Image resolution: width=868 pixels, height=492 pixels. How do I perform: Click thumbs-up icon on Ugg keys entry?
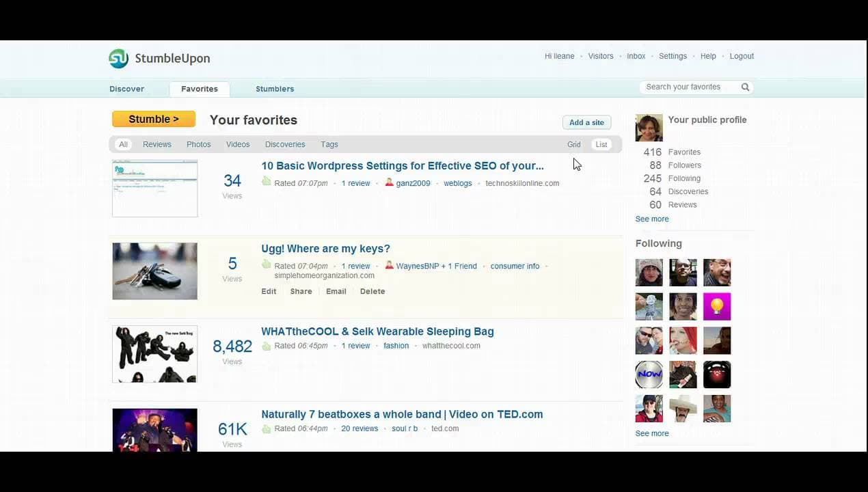tap(267, 264)
